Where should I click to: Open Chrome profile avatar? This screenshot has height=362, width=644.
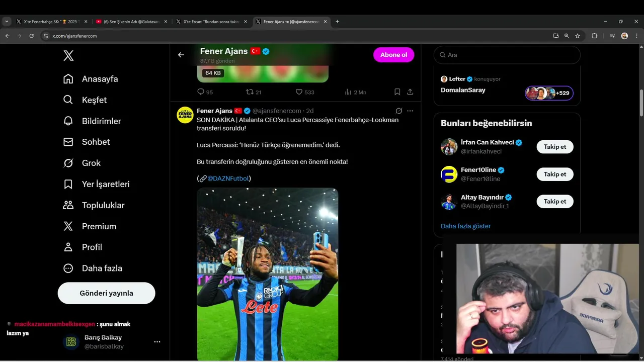(624, 36)
